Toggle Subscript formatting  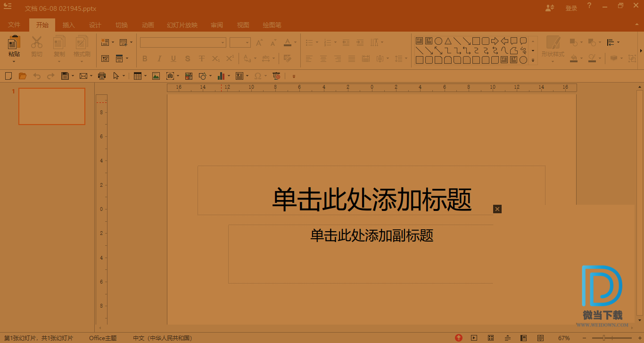pyautogui.click(x=215, y=59)
